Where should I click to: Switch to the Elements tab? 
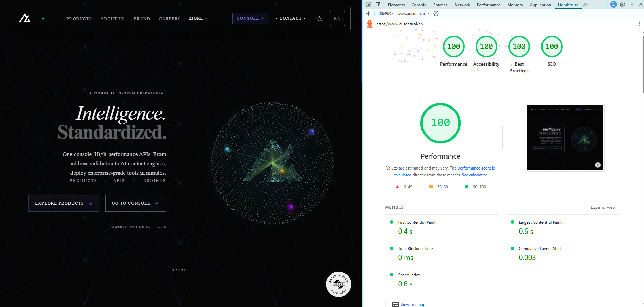(x=396, y=5)
